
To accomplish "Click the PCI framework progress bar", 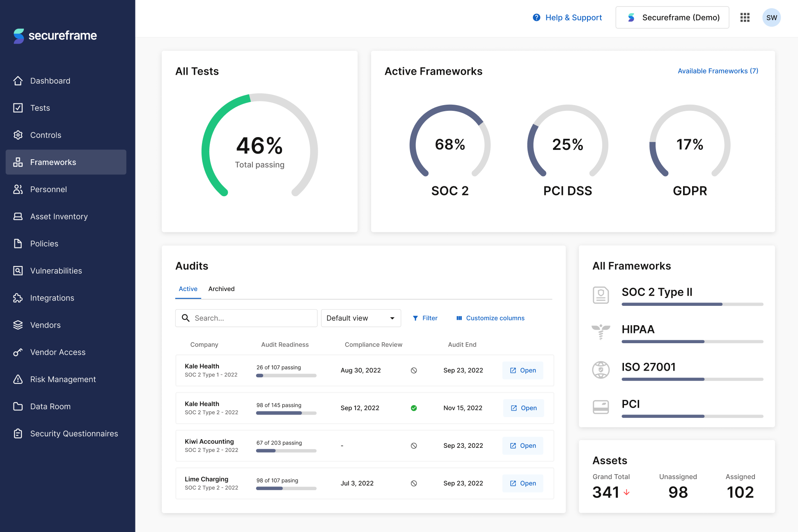I will [x=693, y=416].
